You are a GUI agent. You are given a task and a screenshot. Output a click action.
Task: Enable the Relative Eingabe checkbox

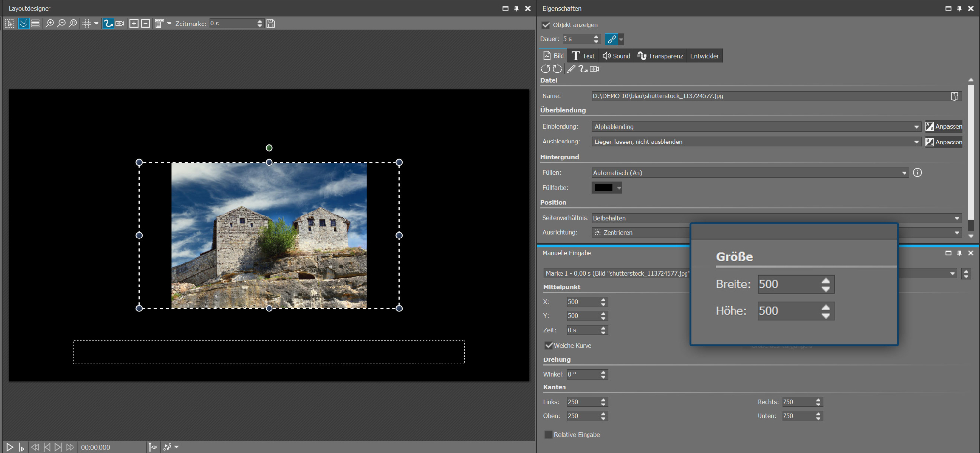click(548, 435)
